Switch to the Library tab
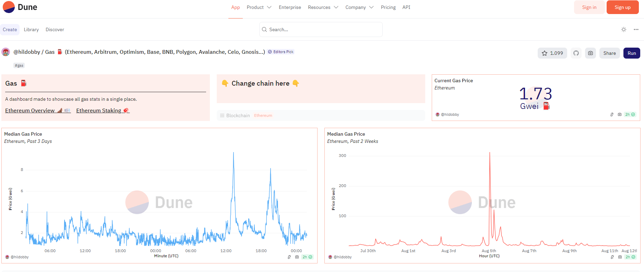Image resolution: width=644 pixels, height=272 pixels. point(31,29)
